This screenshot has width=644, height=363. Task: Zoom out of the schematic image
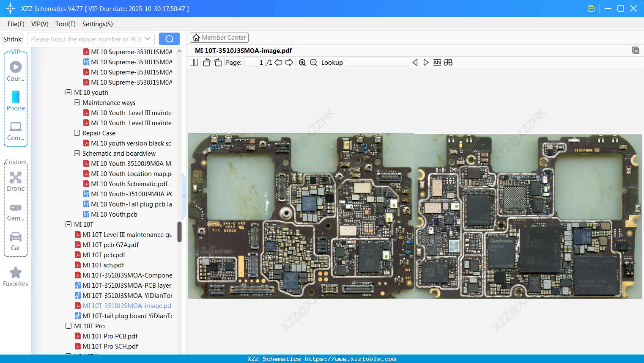[313, 62]
